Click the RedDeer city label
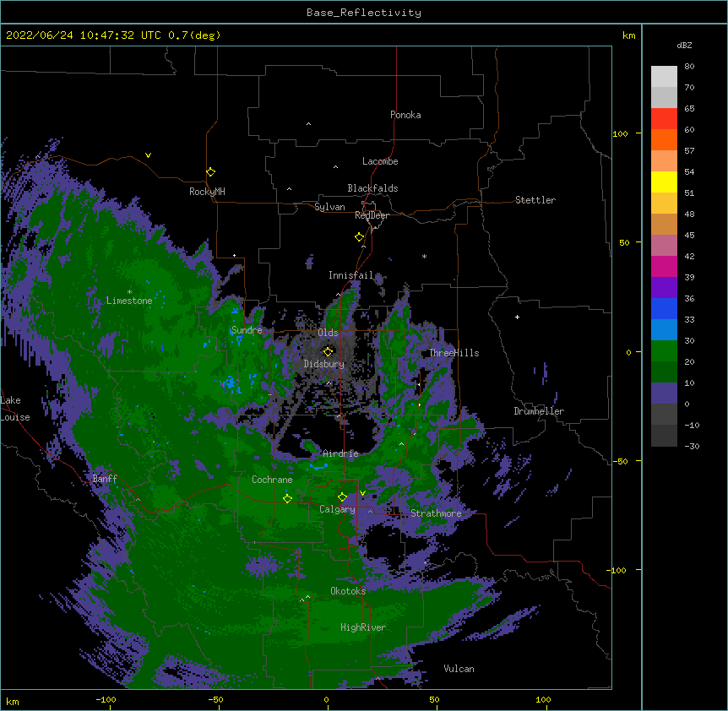728x711 pixels. [372, 215]
